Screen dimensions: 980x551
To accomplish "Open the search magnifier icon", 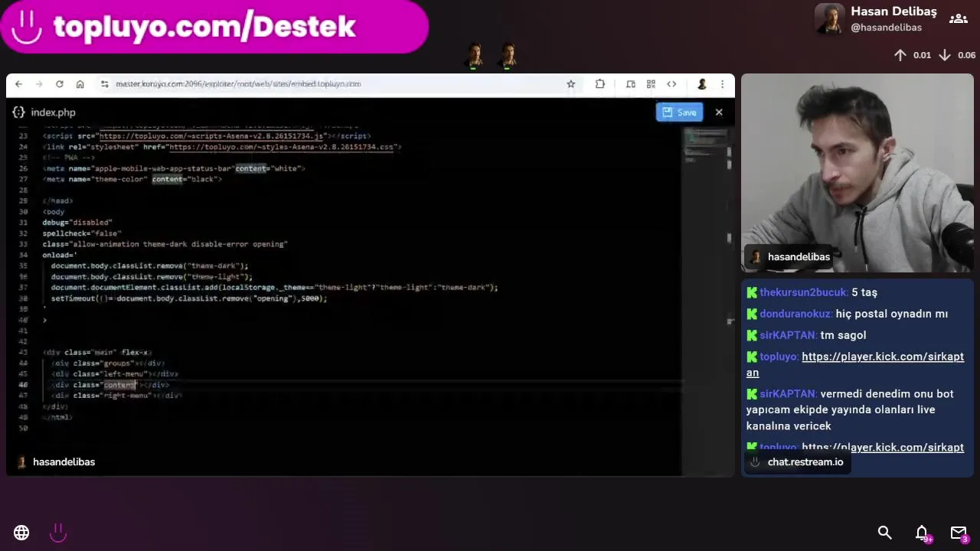I will coord(884,533).
